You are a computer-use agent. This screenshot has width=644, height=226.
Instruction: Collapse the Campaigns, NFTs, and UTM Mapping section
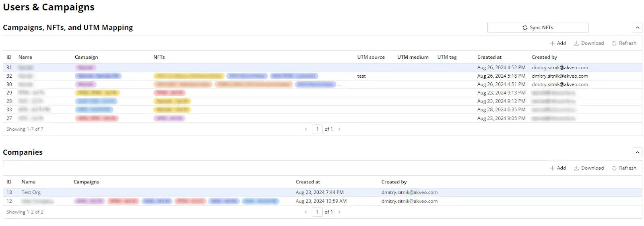click(637, 28)
